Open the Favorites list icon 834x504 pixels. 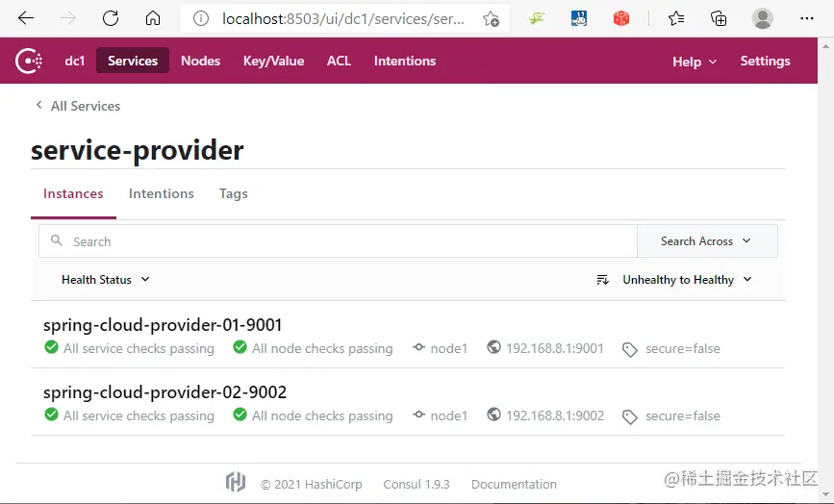[676, 18]
